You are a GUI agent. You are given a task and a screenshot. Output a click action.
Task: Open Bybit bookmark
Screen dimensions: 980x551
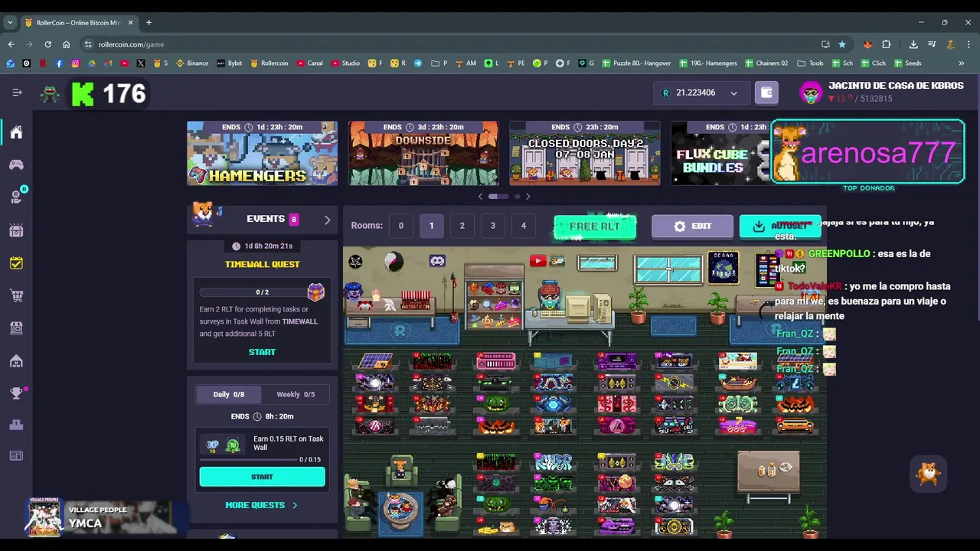click(x=229, y=63)
